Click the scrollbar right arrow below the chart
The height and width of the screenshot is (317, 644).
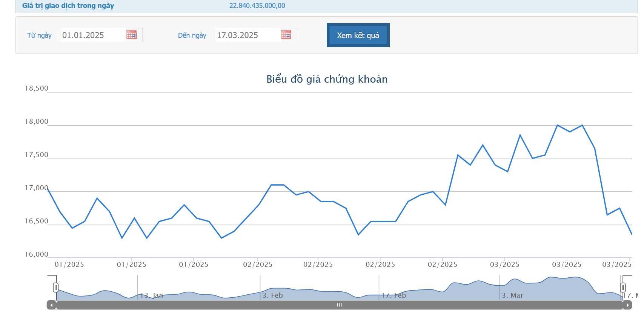coord(627,305)
